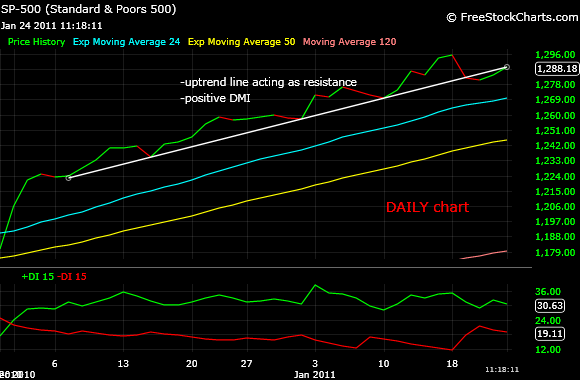The height and width of the screenshot is (380, 580).
Task: Click the SP-500 (Standard & Poors 500) title
Action: (88, 9)
